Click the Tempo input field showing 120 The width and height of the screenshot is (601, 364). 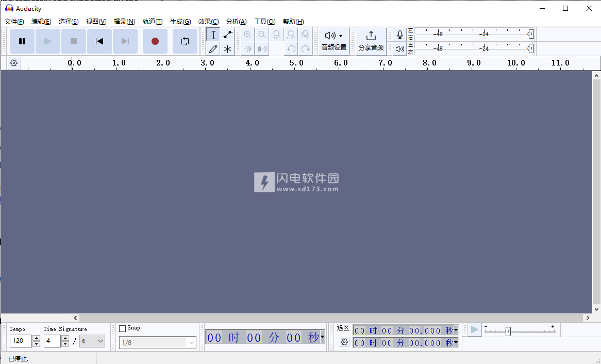pyautogui.click(x=21, y=341)
